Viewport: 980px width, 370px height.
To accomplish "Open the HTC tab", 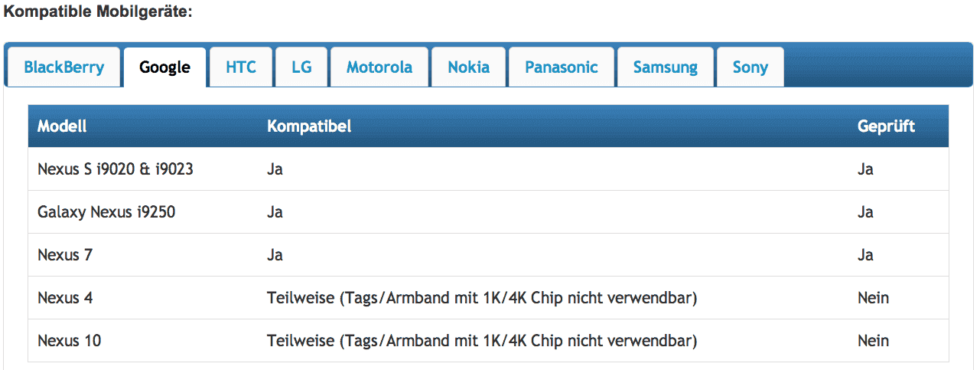I will coord(241,67).
